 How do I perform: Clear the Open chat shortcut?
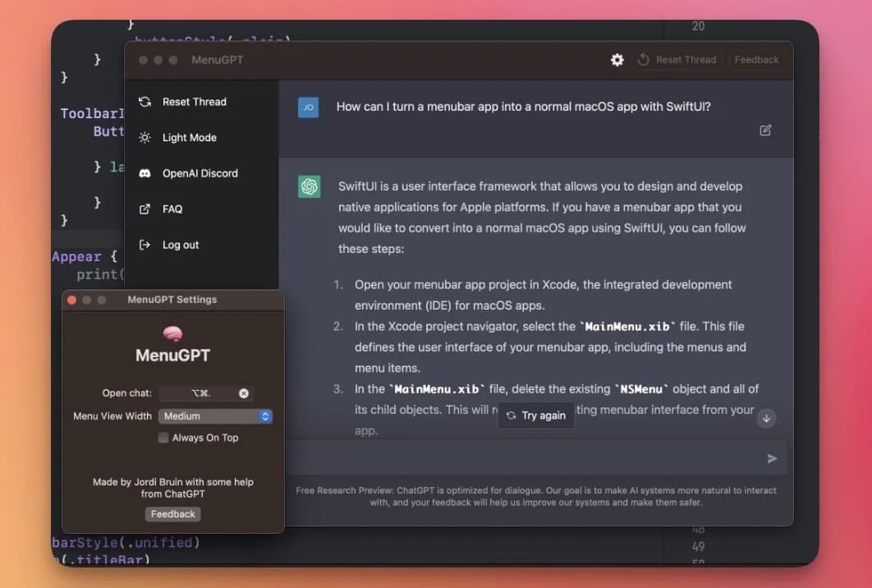(244, 393)
